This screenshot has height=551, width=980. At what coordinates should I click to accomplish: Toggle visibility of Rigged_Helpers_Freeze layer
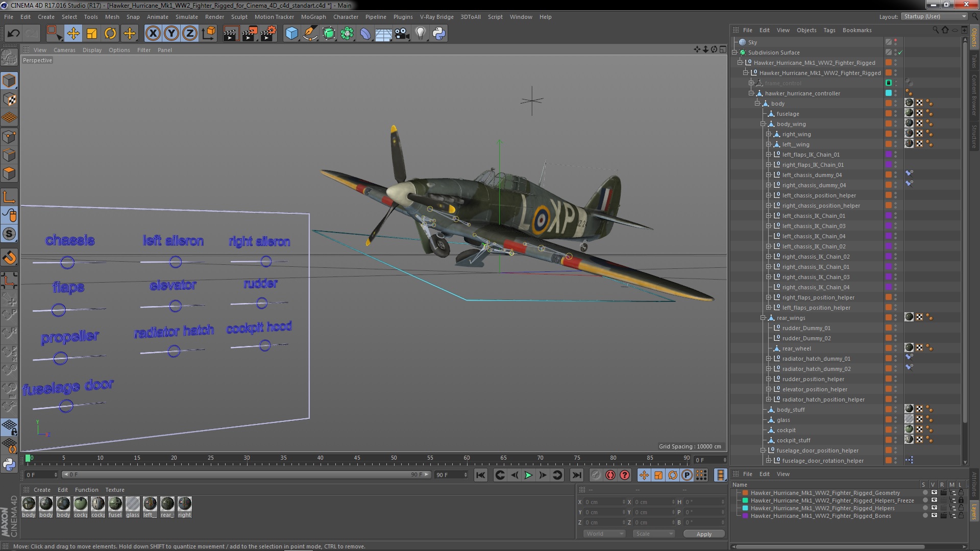coord(934,500)
